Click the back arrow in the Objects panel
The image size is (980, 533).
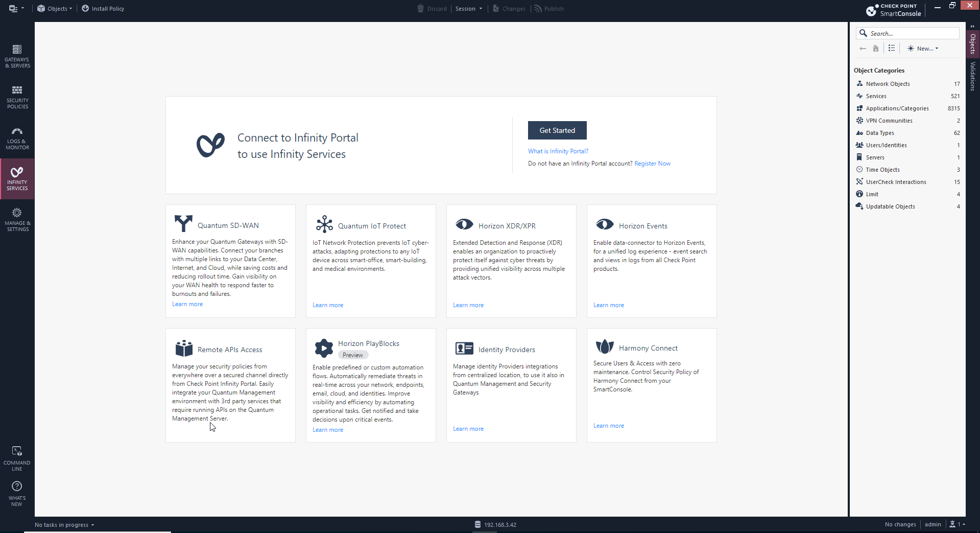pos(863,49)
